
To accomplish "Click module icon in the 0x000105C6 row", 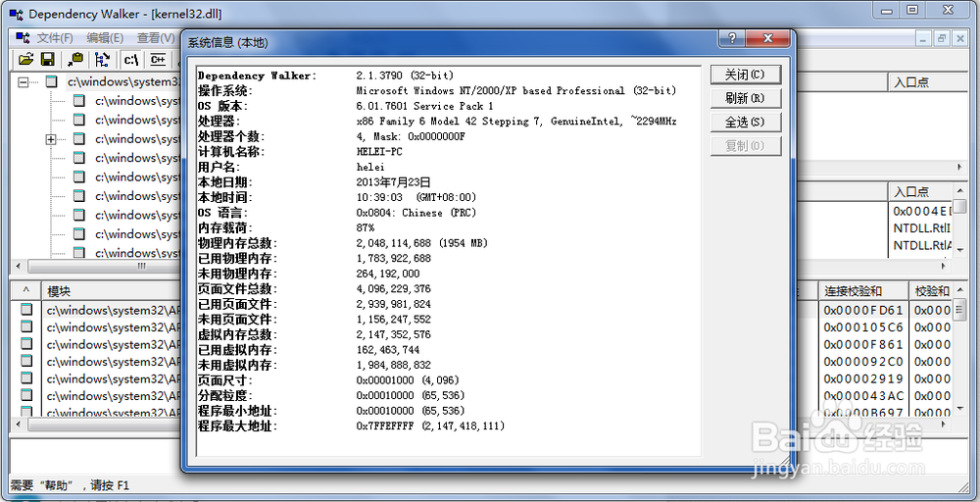I will (26, 326).
